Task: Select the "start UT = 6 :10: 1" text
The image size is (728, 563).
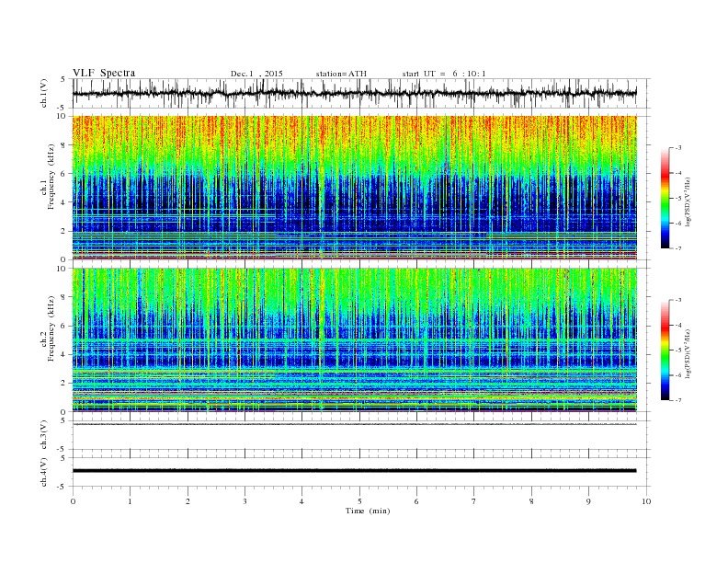Action: [444, 74]
